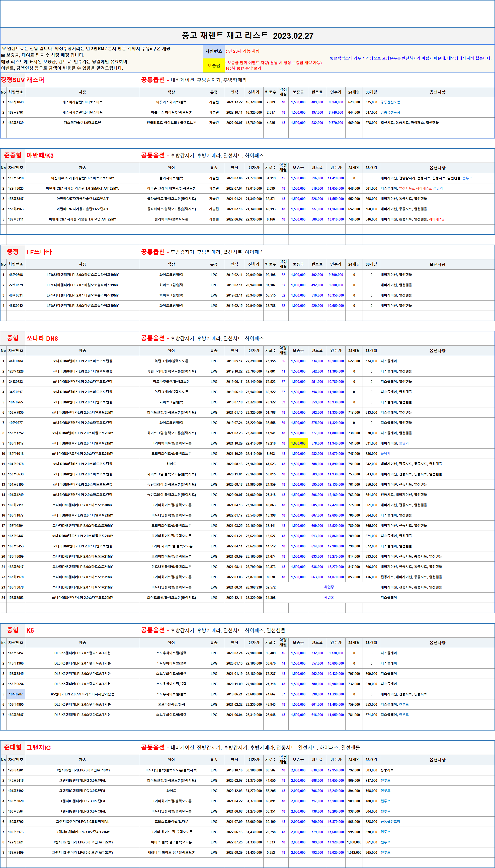Click the blue '썬루프' in the 145호3410 row

click(x=467, y=178)
